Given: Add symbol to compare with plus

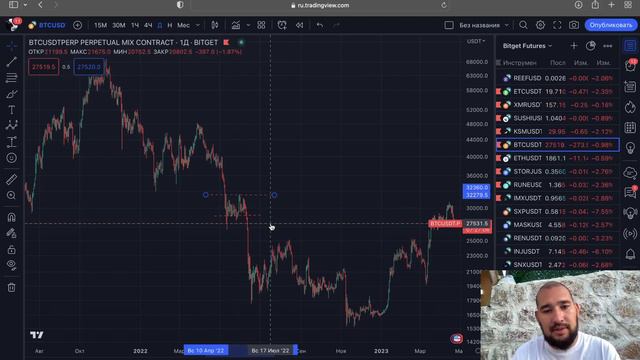Looking at the screenshot, I should [x=77, y=25].
